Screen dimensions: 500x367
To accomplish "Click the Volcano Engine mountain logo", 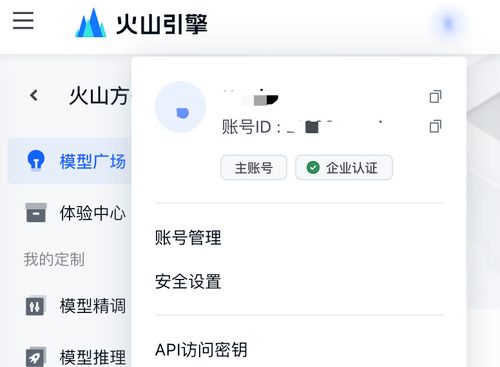I will pyautogui.click(x=91, y=23).
